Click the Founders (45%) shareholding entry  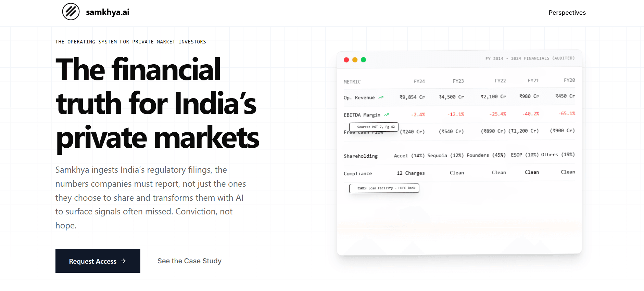coord(486,155)
